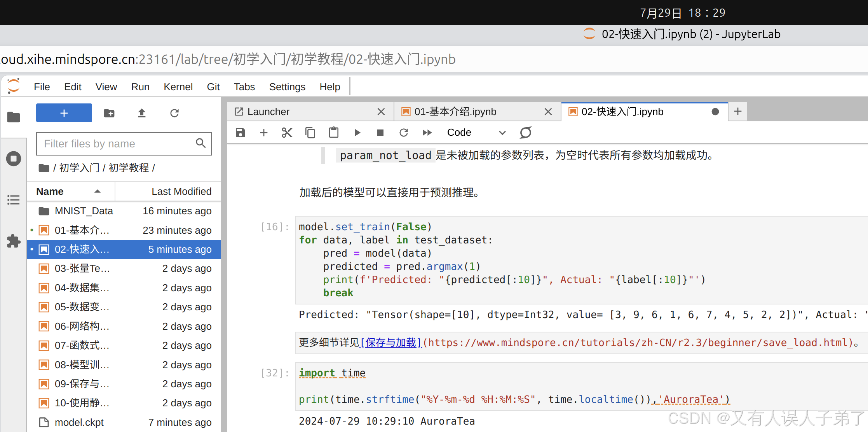Screen dimensions: 868x432
Task: Switch to the 01-基本介绍.ipynb tab
Action: pyautogui.click(x=455, y=112)
